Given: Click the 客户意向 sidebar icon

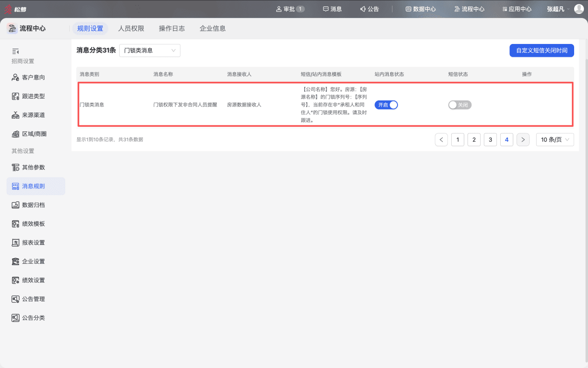Looking at the screenshot, I should pos(15,77).
